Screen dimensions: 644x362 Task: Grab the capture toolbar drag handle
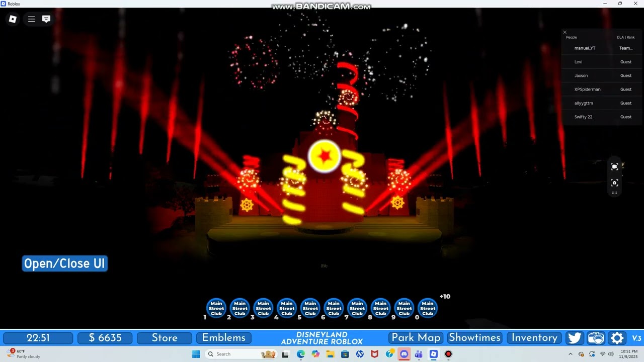pos(614,193)
